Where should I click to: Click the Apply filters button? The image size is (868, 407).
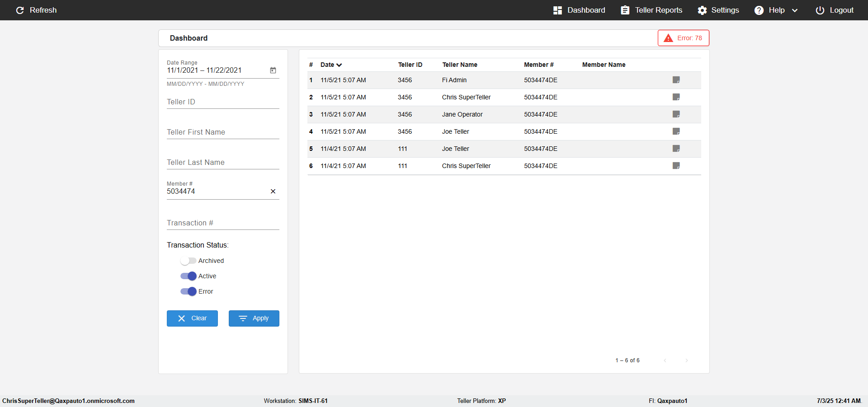(x=254, y=318)
